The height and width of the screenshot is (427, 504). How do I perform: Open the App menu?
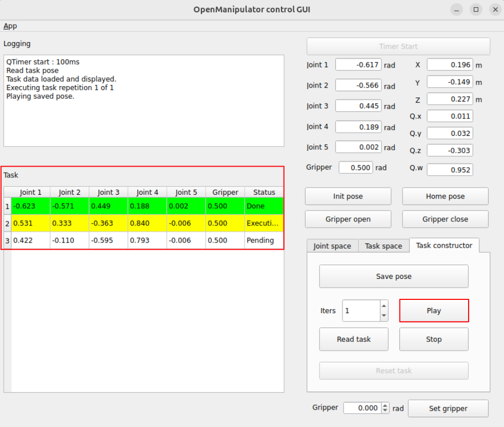click(x=10, y=26)
